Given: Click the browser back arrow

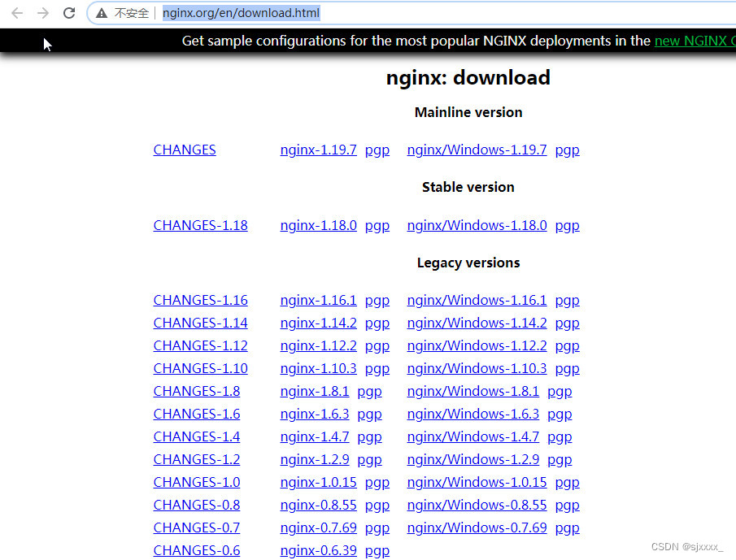Looking at the screenshot, I should (x=17, y=13).
